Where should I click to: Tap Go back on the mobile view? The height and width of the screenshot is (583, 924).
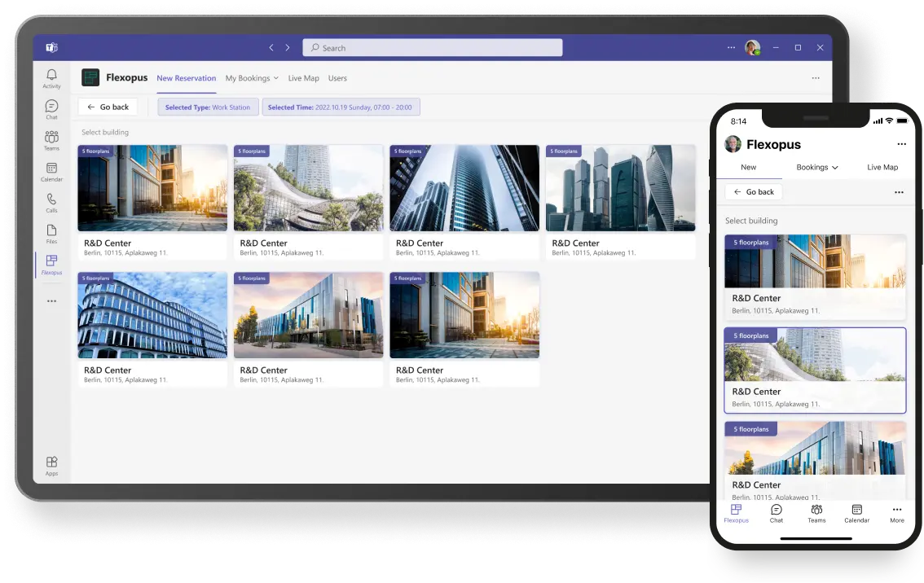[753, 191]
